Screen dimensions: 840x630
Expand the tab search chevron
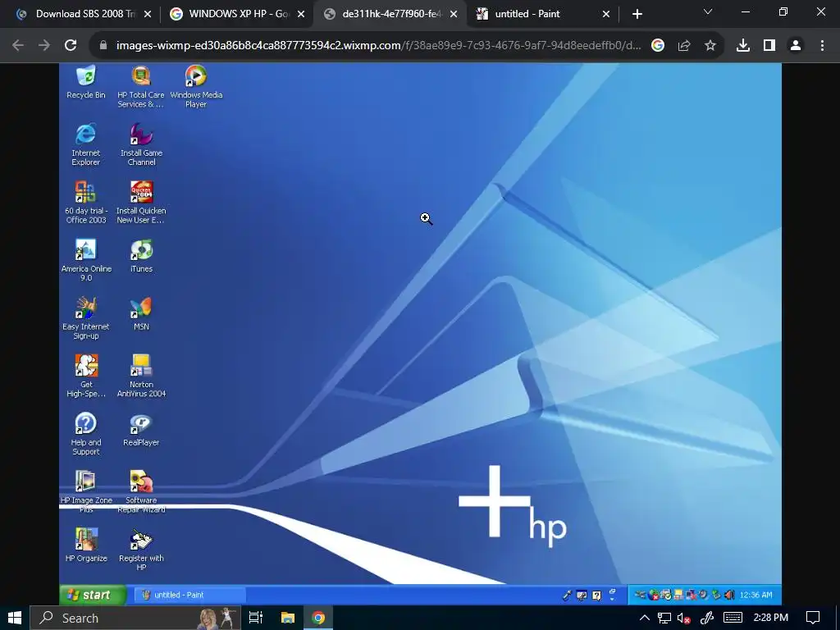point(708,11)
